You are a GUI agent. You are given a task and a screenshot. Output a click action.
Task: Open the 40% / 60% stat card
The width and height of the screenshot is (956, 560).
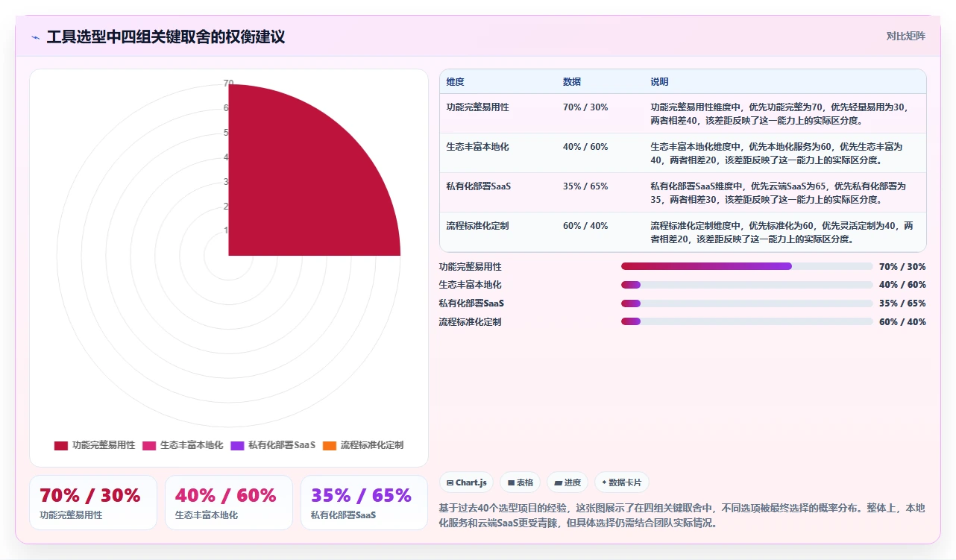tap(229, 503)
